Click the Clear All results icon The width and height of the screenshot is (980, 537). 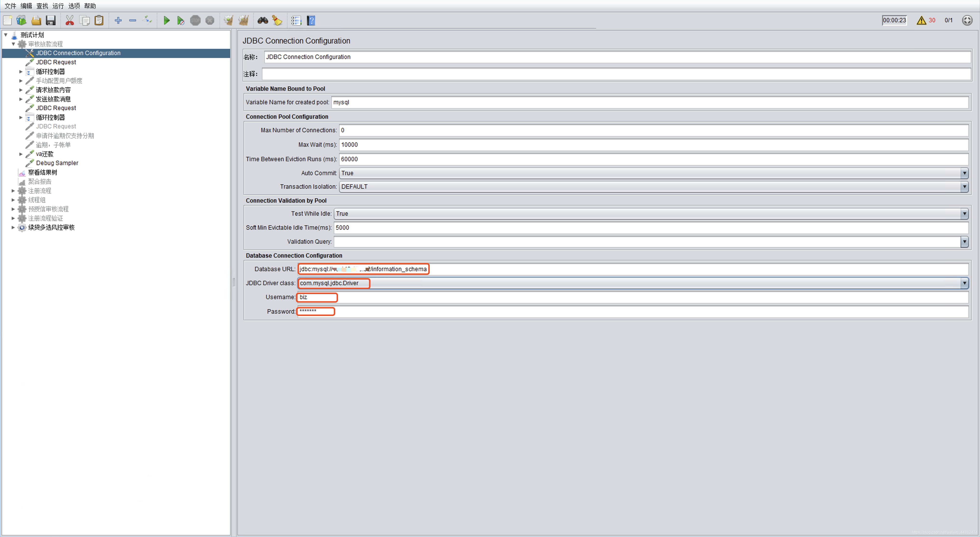pos(244,20)
